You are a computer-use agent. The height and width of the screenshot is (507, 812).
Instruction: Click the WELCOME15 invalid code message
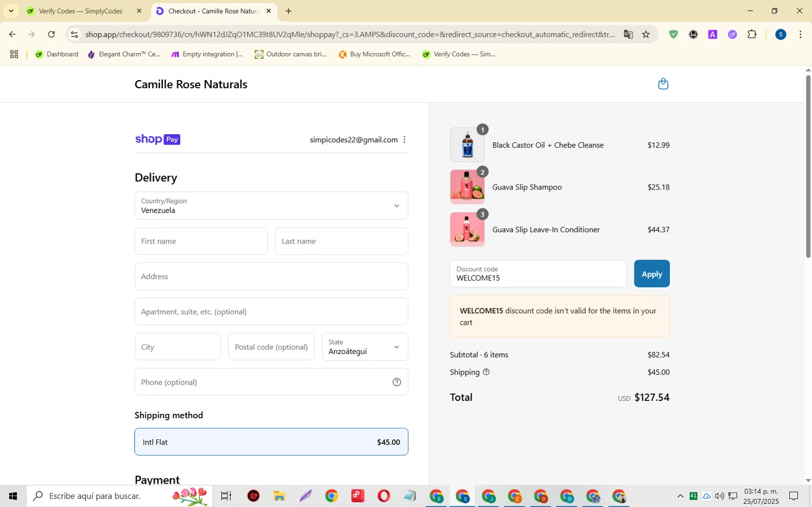560,316
